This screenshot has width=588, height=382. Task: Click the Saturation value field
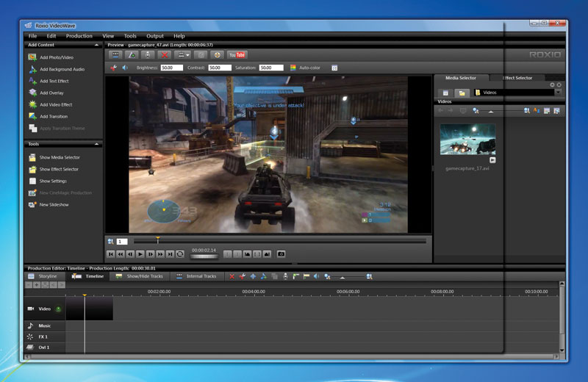pos(271,68)
